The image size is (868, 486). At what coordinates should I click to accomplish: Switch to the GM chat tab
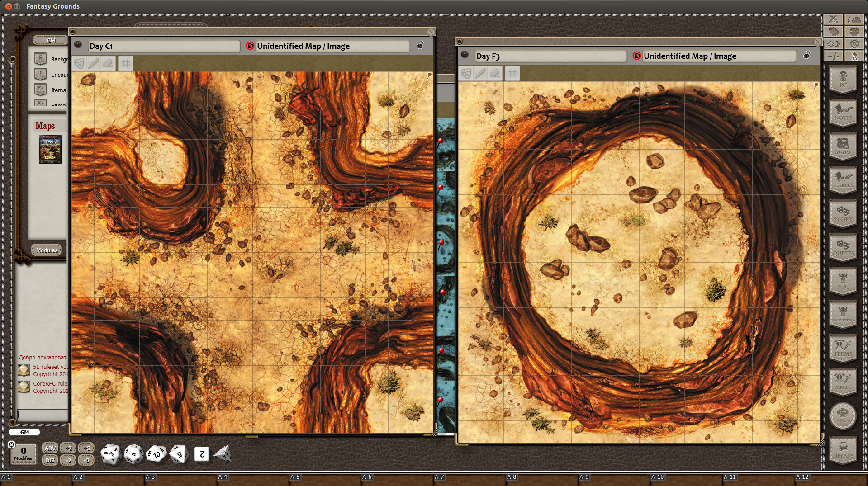tap(24, 432)
